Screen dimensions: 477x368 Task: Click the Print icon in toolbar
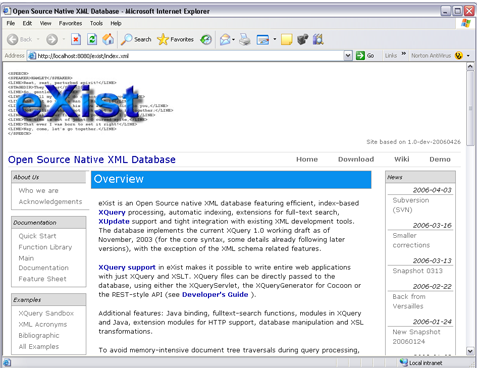tap(245, 39)
